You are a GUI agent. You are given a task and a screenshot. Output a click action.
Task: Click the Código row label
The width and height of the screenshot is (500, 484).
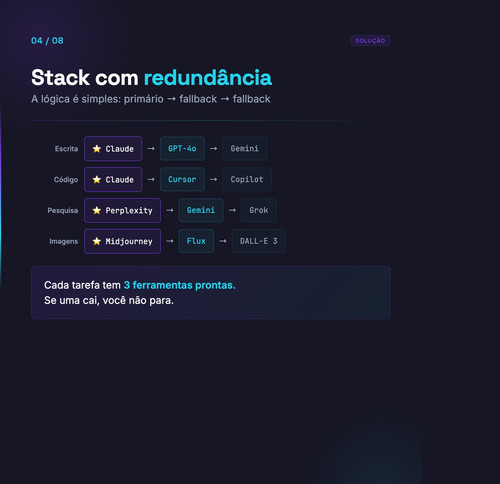pyautogui.click(x=66, y=180)
